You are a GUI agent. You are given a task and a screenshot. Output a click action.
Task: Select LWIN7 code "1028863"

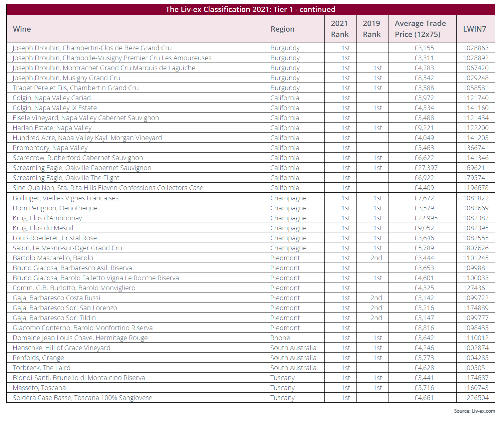(476, 48)
